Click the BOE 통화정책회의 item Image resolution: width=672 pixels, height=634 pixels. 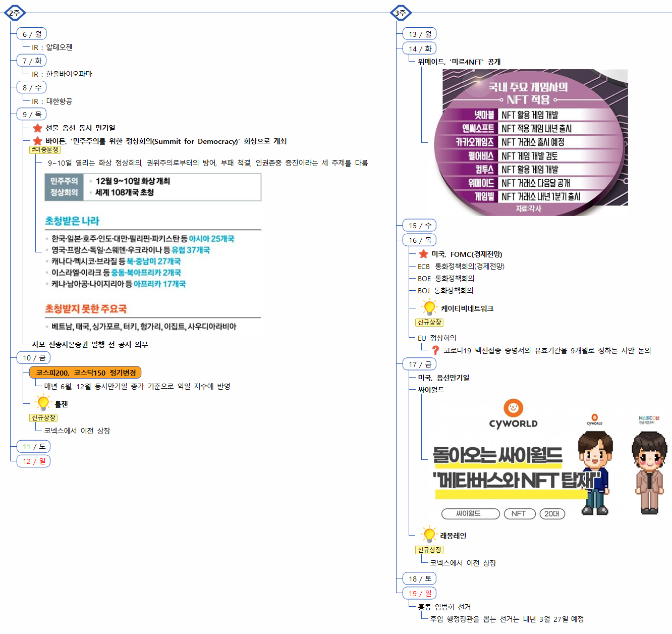446,278
